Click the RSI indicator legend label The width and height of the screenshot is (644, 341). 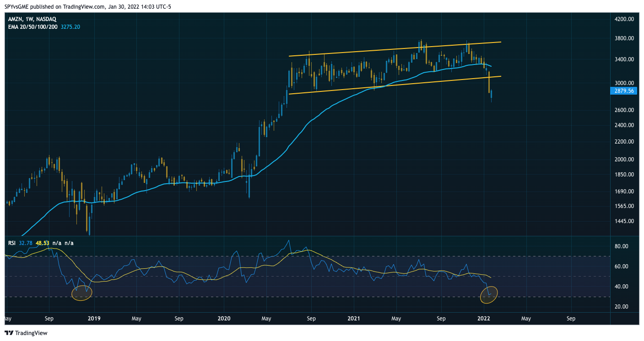[x=12, y=243]
